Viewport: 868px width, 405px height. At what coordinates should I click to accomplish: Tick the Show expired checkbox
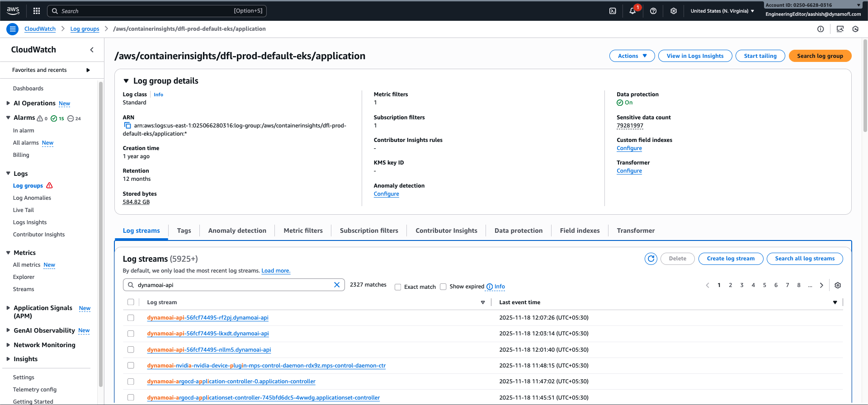point(443,287)
